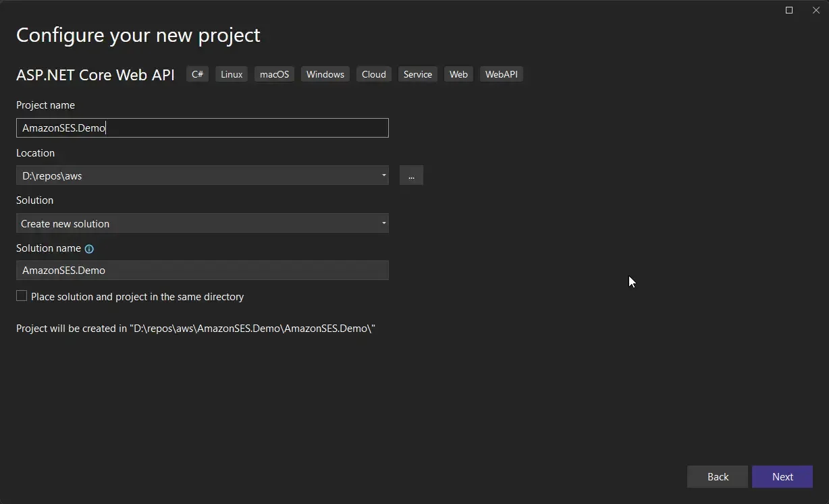Click the Next button
This screenshot has width=829, height=504.
[782, 476]
